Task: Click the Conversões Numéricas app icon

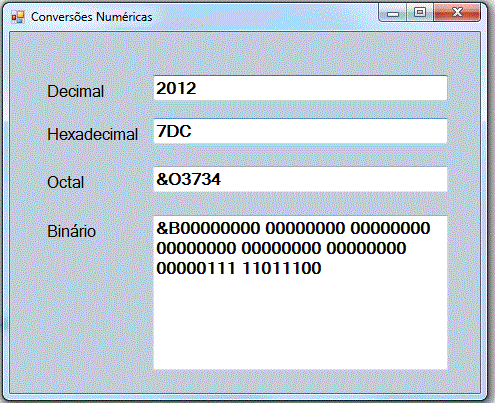Action: pyautogui.click(x=18, y=17)
